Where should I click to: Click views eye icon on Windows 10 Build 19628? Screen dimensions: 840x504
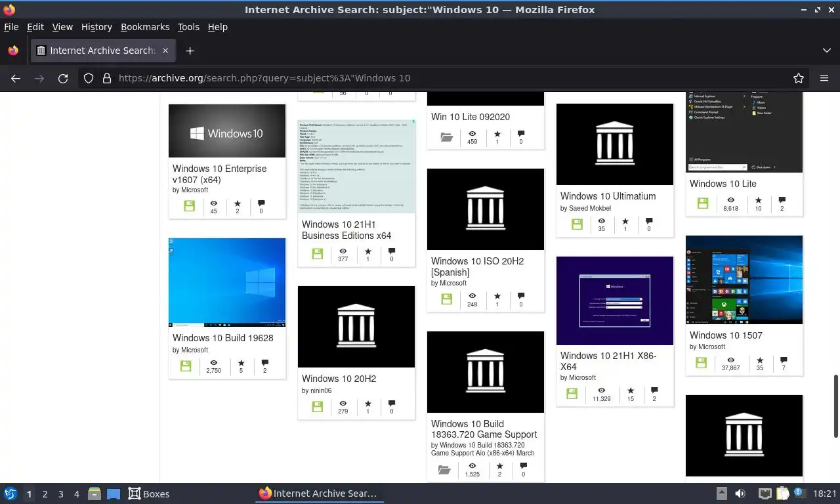213,362
